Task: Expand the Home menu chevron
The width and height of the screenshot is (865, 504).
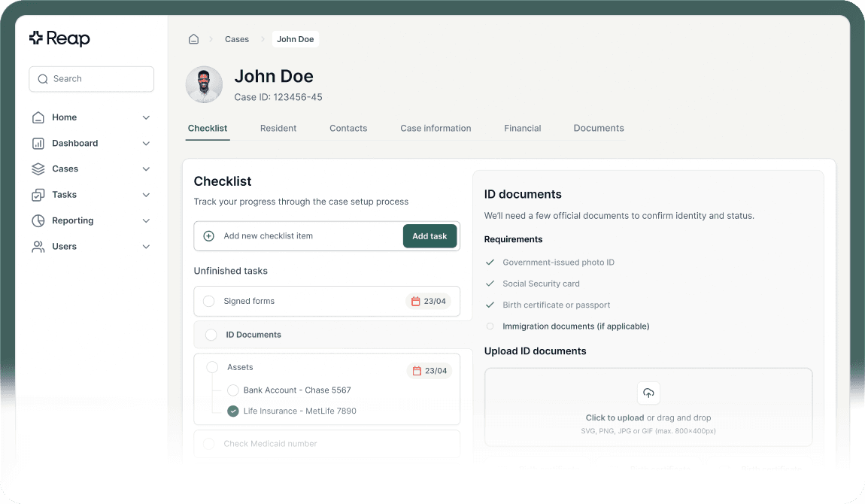Action: point(146,118)
